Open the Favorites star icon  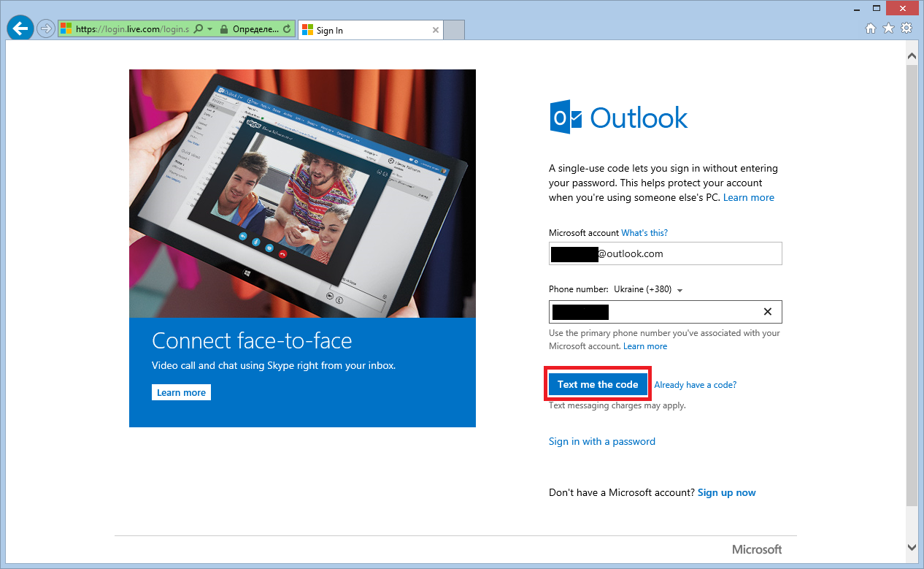pyautogui.click(x=888, y=28)
